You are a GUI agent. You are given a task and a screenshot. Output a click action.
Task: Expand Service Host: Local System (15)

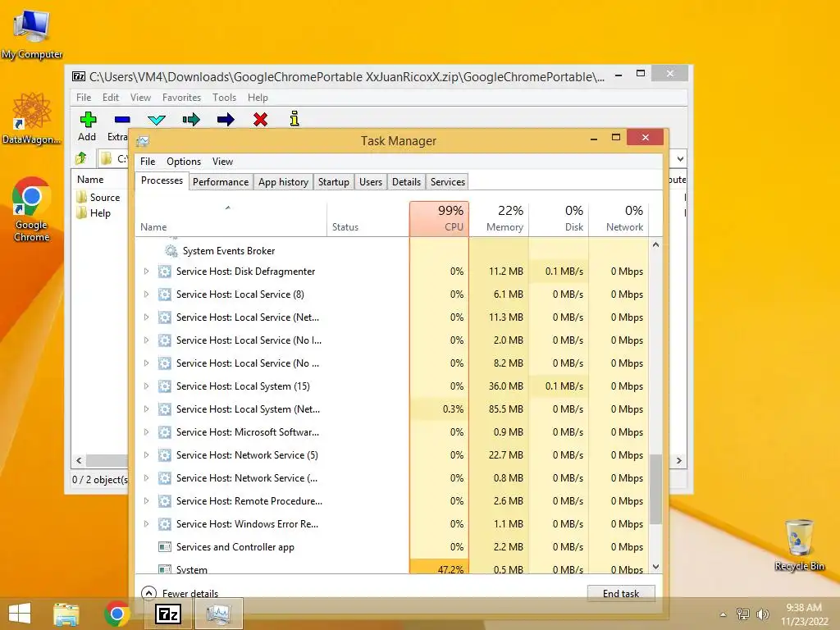146,386
